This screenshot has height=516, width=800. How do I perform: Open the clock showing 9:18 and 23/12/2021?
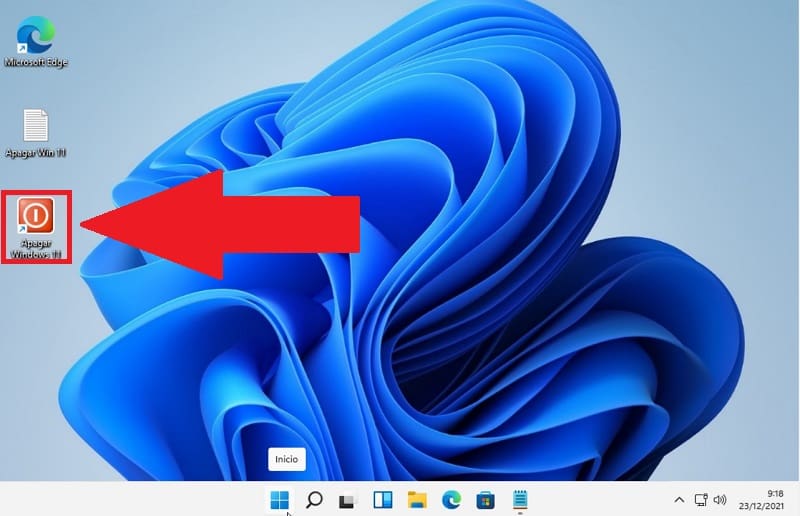tap(761, 500)
